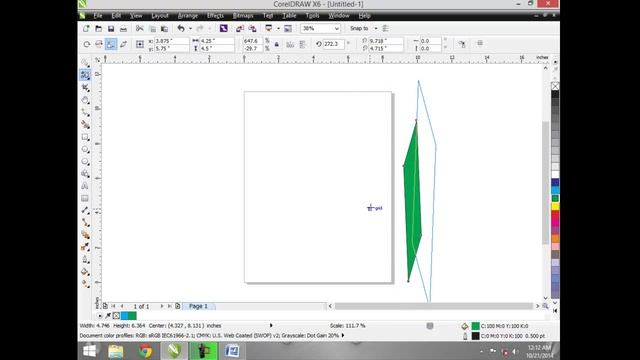
Task: Open Chrome from the taskbar
Action: pos(145,351)
